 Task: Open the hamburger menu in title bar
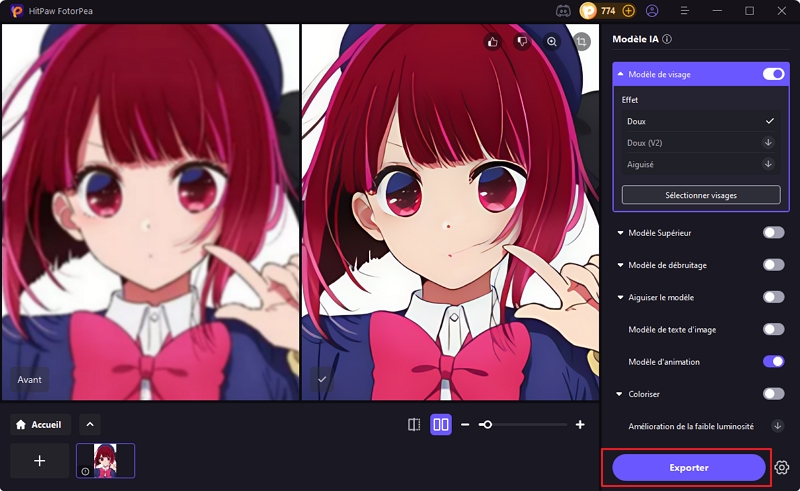(x=685, y=11)
